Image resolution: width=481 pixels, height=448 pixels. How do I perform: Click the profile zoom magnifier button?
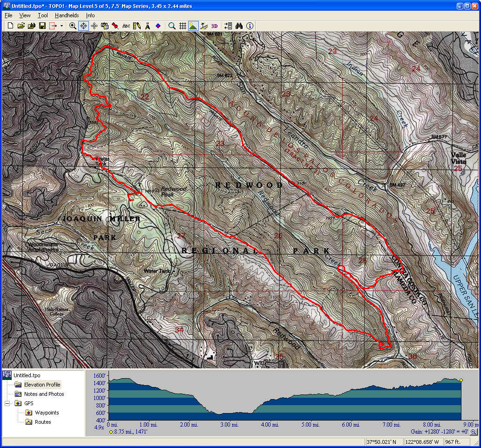[474, 432]
